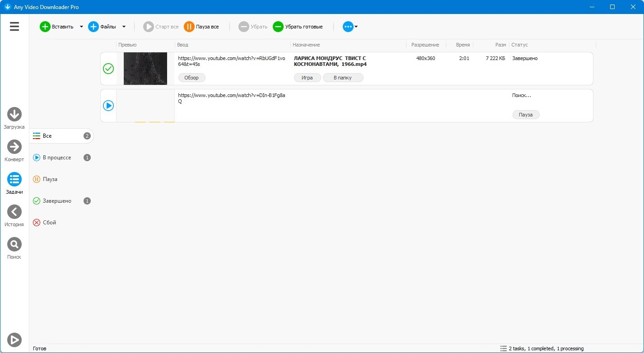Click the ЛАРИСА МОНДРУС file name
The image size is (644, 353).
click(x=330, y=61)
